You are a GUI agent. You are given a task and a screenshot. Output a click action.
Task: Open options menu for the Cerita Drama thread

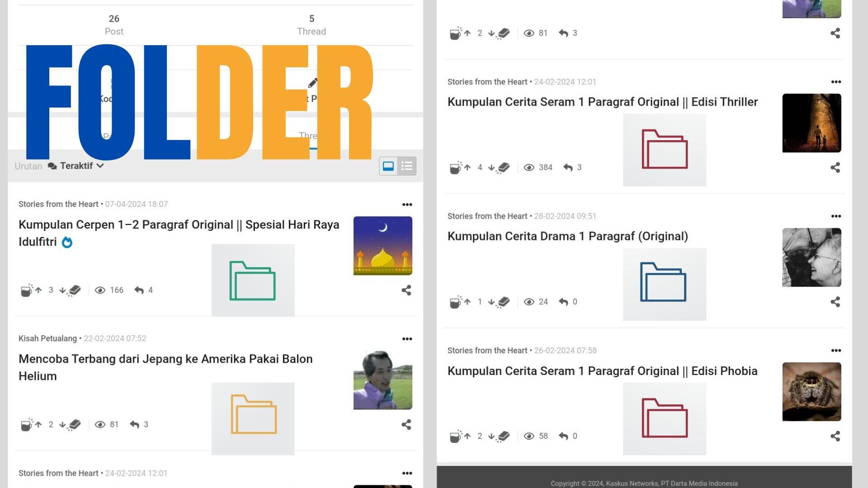click(836, 216)
